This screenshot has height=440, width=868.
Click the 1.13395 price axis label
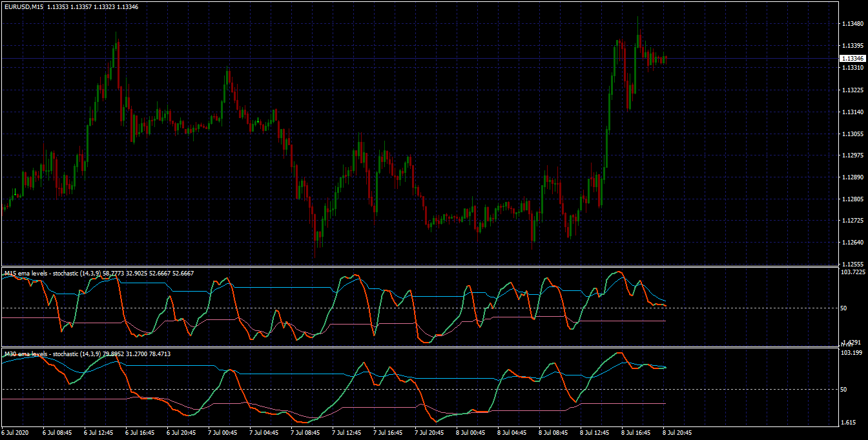click(852, 46)
